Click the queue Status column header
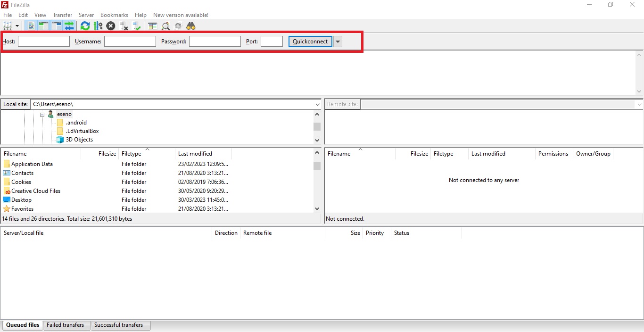 click(x=427, y=233)
